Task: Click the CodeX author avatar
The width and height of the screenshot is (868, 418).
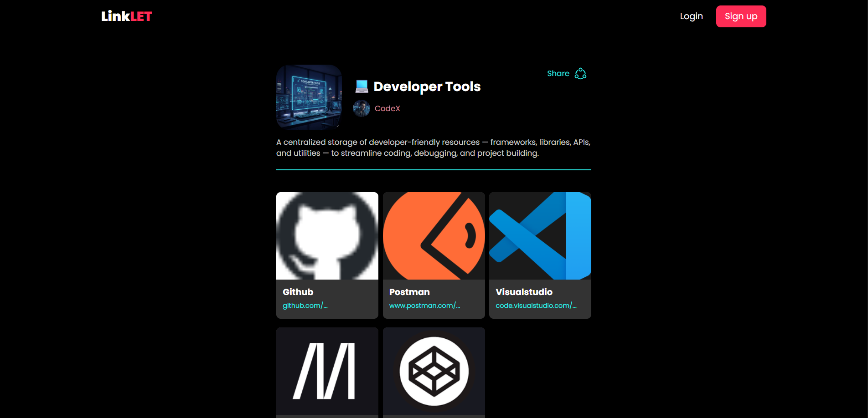Action: click(x=362, y=108)
